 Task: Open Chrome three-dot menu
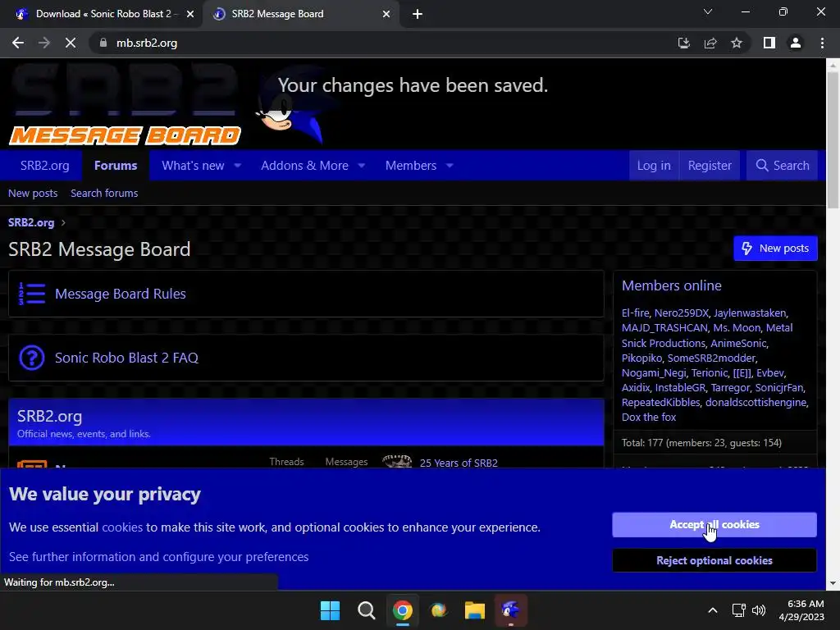coord(822,43)
